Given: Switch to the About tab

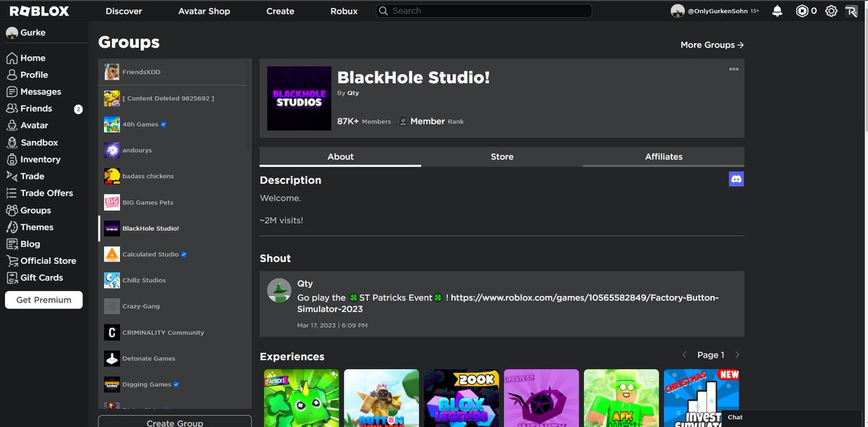Looking at the screenshot, I should pyautogui.click(x=340, y=156).
